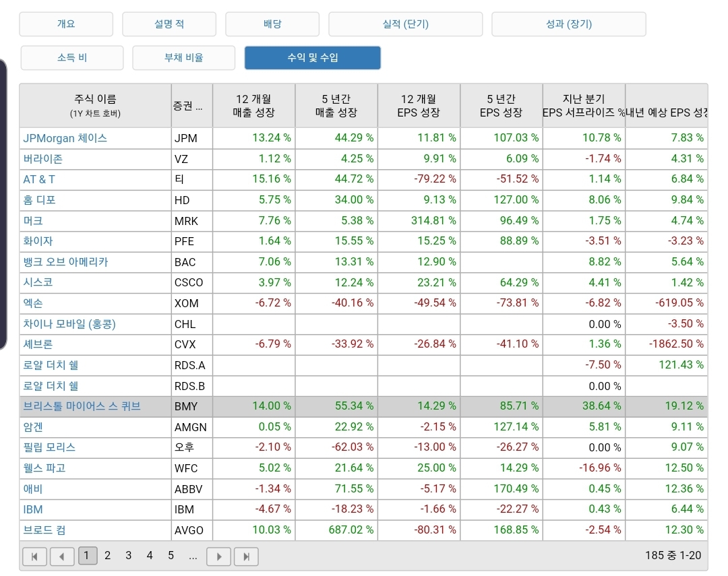Open the 배당 tab

click(272, 24)
